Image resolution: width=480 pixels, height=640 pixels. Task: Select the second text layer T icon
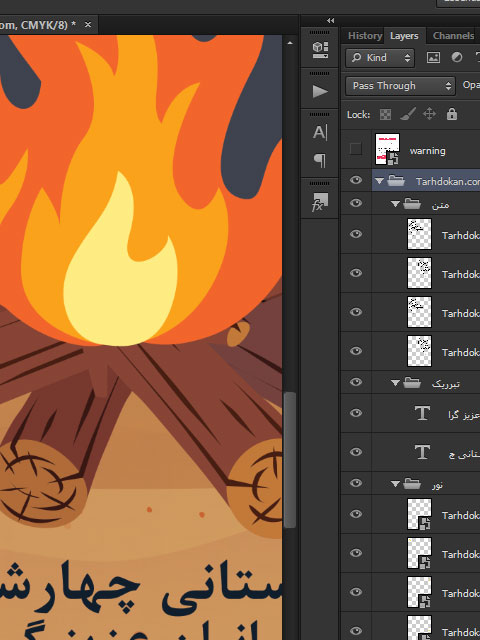(422, 452)
